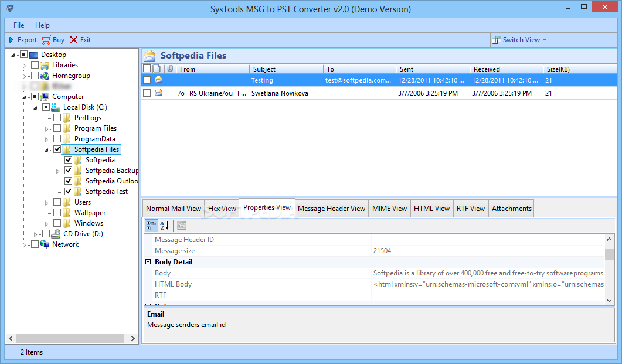Click the Local Disk (C:) drive icon

(x=56, y=107)
